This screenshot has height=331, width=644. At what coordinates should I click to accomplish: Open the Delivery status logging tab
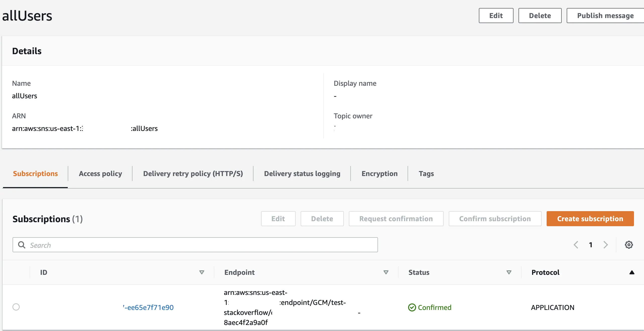302,174
